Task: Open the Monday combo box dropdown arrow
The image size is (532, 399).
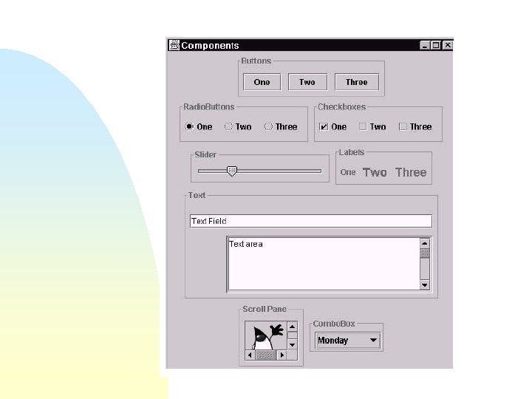Action: (373, 340)
